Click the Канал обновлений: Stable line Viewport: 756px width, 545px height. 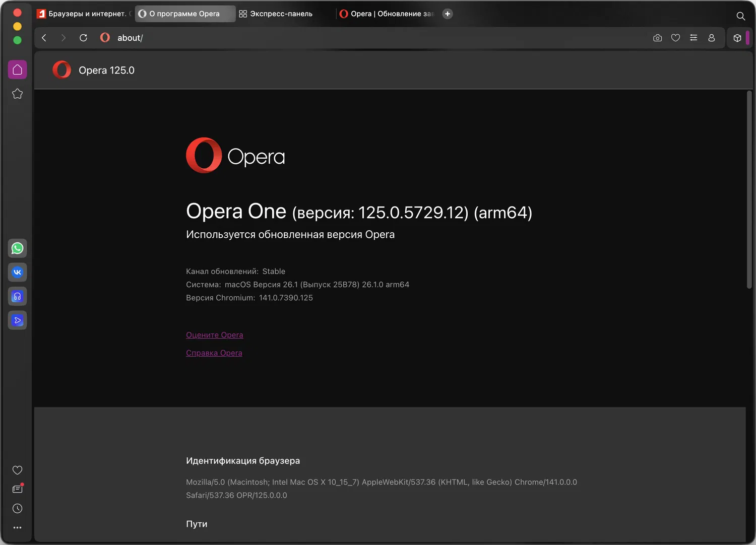click(235, 271)
